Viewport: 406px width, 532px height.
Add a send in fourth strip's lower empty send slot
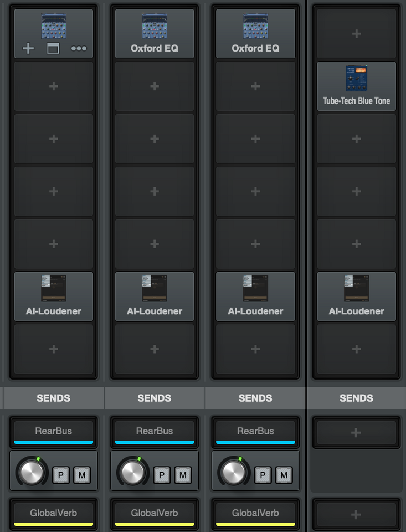tap(356, 515)
